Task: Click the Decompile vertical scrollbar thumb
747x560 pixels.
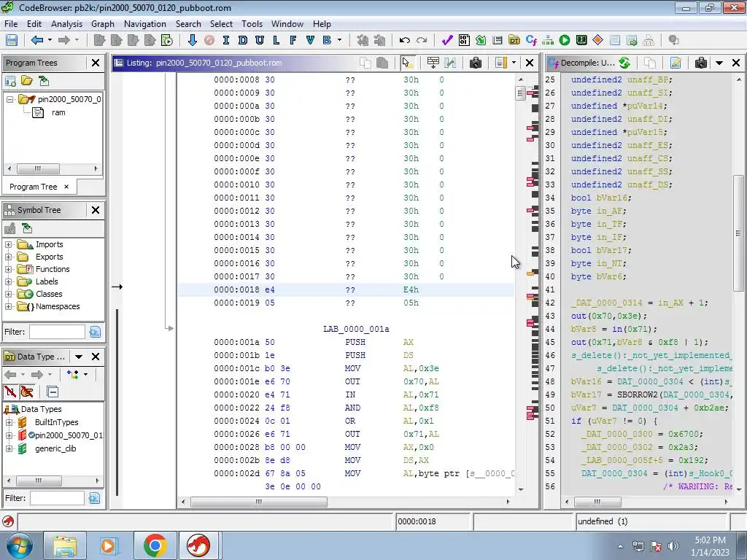Action: [x=738, y=233]
